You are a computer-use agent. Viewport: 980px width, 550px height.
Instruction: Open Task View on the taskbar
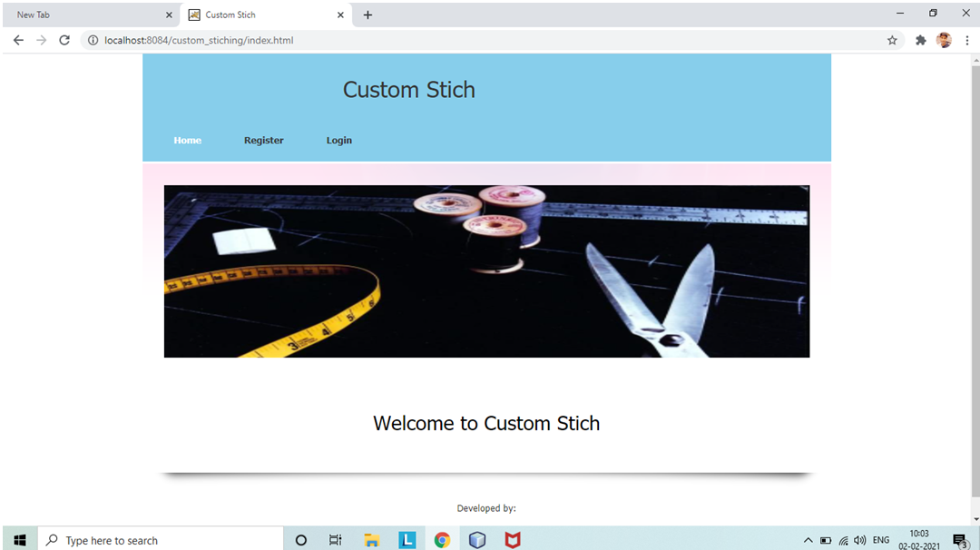pos(336,540)
